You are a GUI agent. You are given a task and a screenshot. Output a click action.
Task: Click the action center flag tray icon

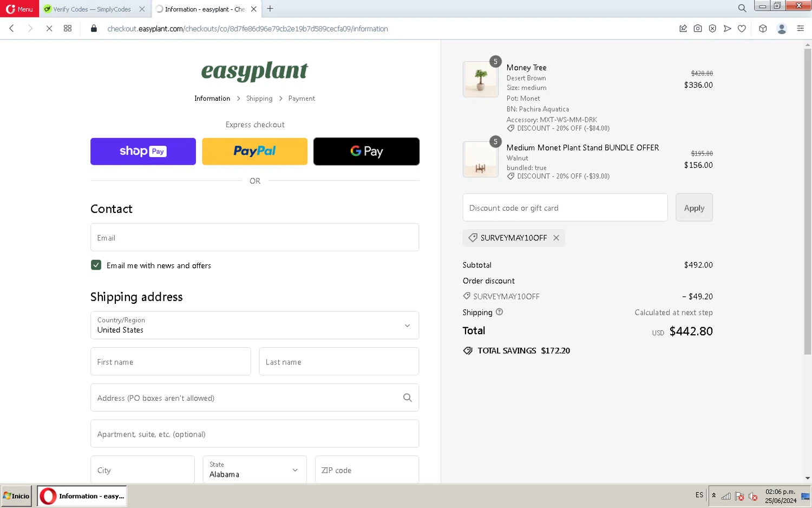[x=739, y=496]
